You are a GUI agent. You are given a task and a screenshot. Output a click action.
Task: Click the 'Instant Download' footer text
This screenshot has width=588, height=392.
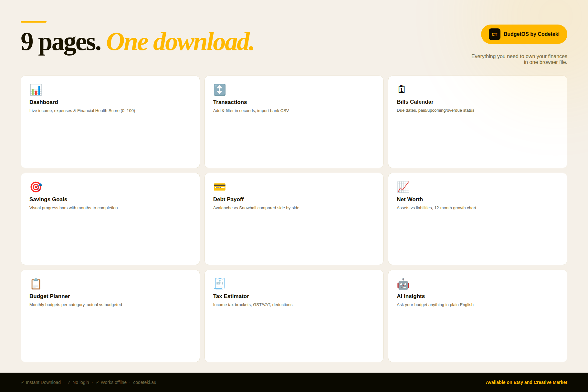[43, 382]
